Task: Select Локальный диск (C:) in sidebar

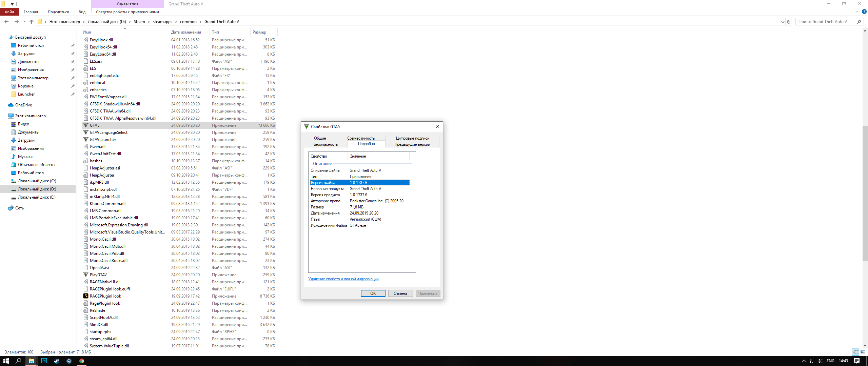Action: (37, 181)
